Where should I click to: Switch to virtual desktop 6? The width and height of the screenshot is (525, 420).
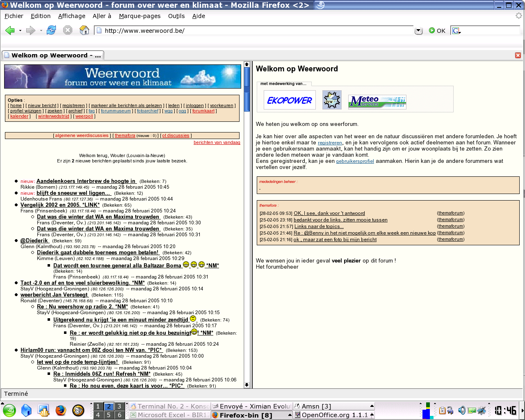pyautogui.click(x=119, y=415)
